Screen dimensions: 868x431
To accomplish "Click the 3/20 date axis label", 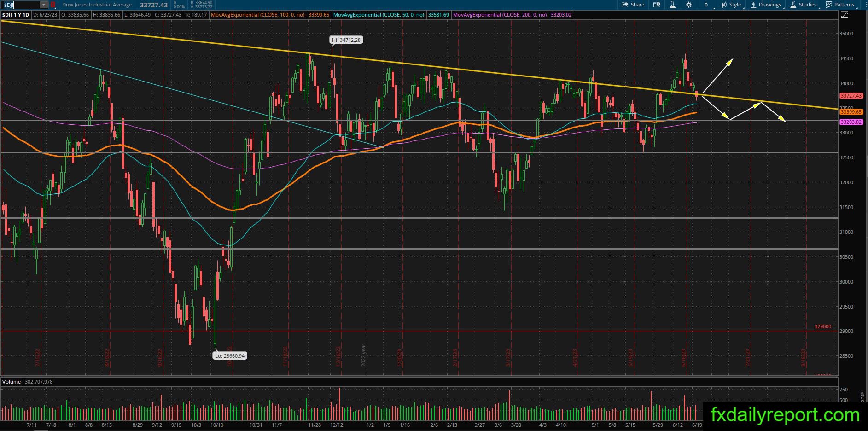I will (x=516, y=425).
